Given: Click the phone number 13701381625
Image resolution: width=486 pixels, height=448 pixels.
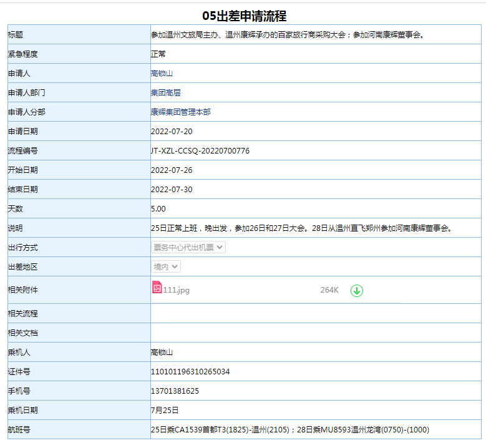Looking at the screenshot, I should tap(175, 391).
